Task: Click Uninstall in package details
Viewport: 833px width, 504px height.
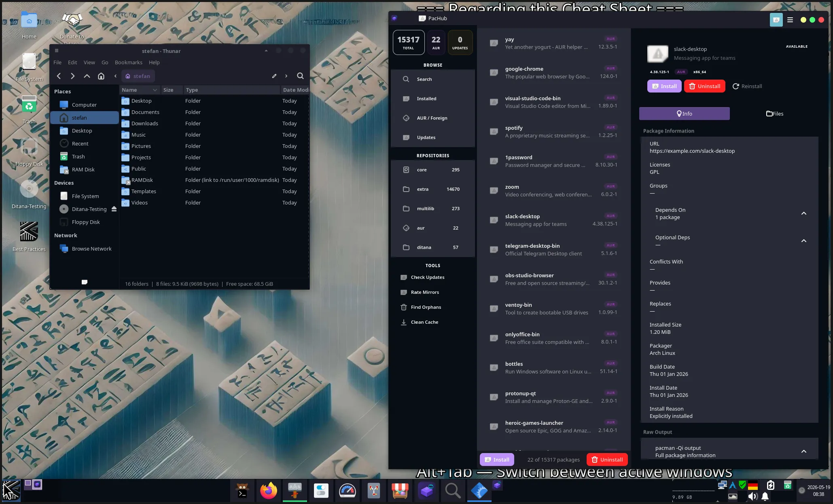Action: tap(704, 86)
